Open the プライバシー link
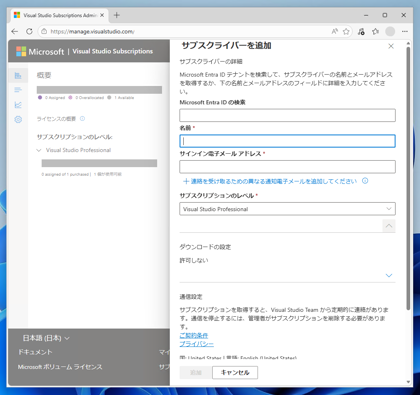Image resolution: width=420 pixels, height=395 pixels. pyautogui.click(x=197, y=344)
